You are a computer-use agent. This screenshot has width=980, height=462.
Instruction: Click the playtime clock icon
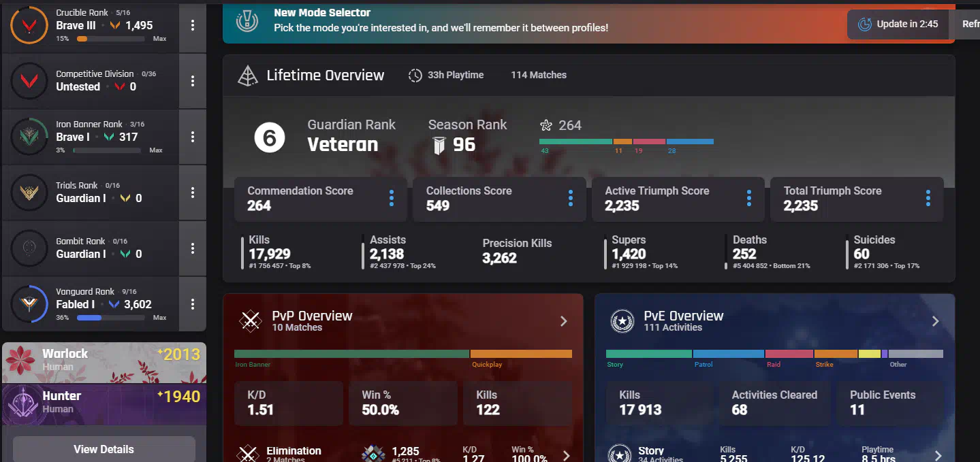tap(415, 76)
